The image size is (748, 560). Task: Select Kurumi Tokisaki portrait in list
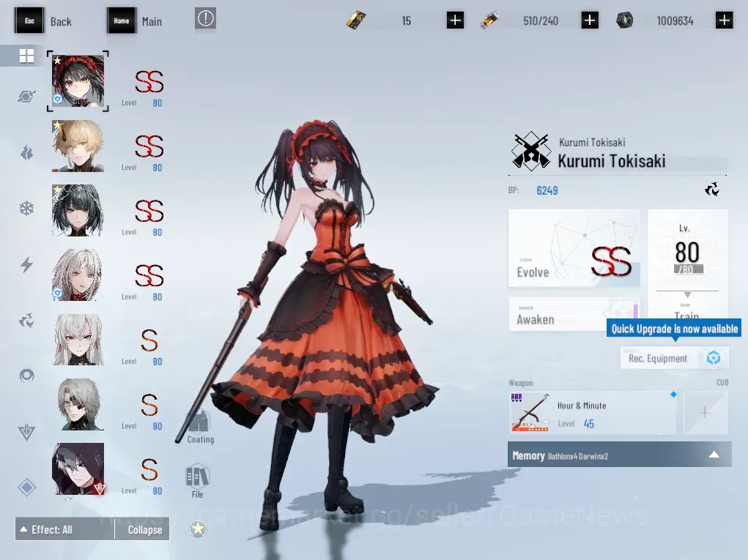pos(78,81)
